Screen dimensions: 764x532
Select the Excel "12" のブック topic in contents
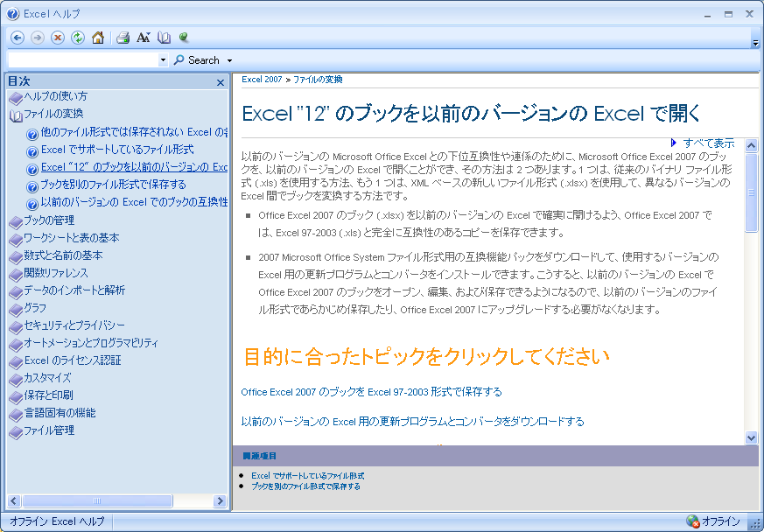tap(134, 167)
